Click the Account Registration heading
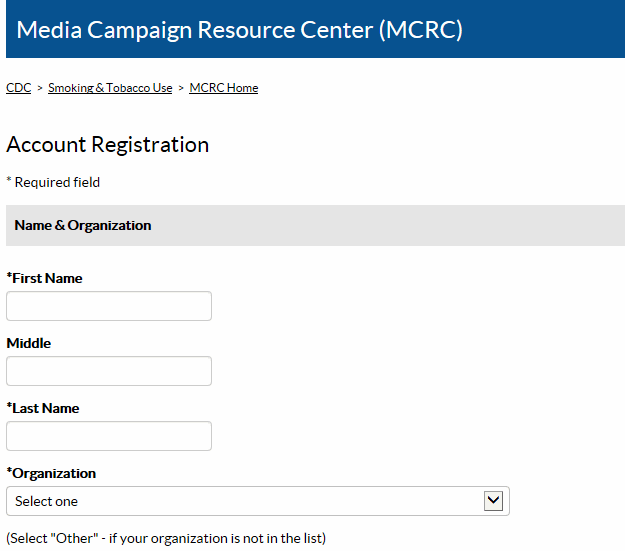This screenshot has width=625, height=551. (x=108, y=144)
